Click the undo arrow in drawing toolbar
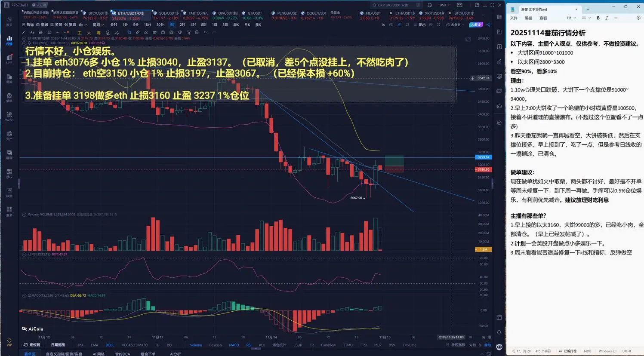644x356 pixels. pyautogui.click(x=206, y=32)
